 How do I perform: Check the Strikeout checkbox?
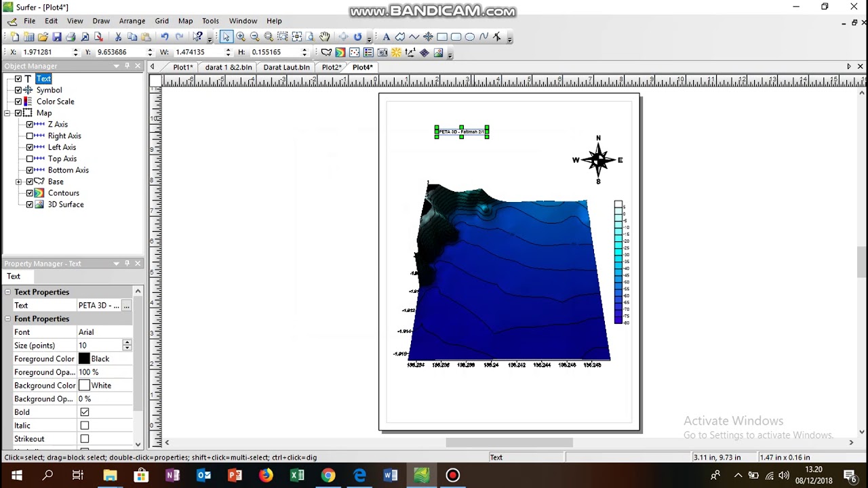(x=85, y=439)
